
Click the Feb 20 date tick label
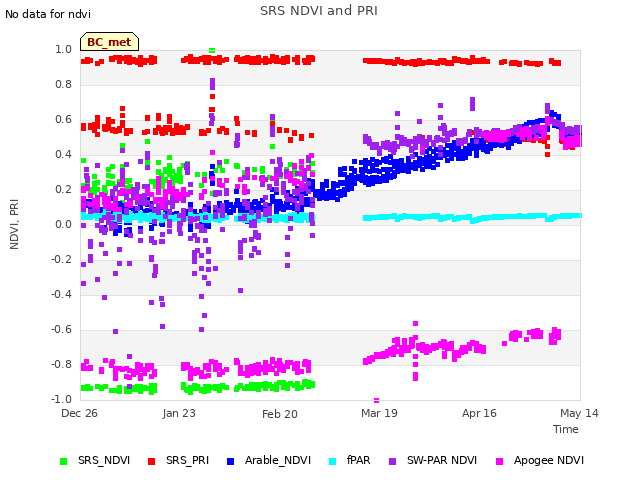click(280, 414)
